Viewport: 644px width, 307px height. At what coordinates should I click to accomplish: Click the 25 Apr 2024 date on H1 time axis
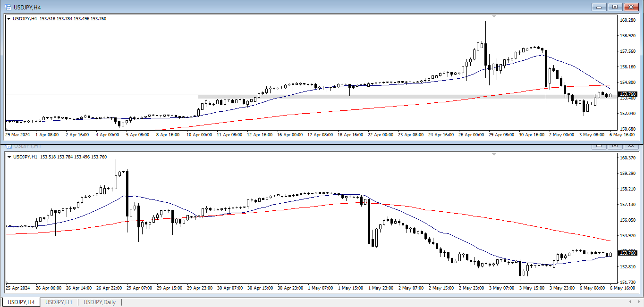17,288
